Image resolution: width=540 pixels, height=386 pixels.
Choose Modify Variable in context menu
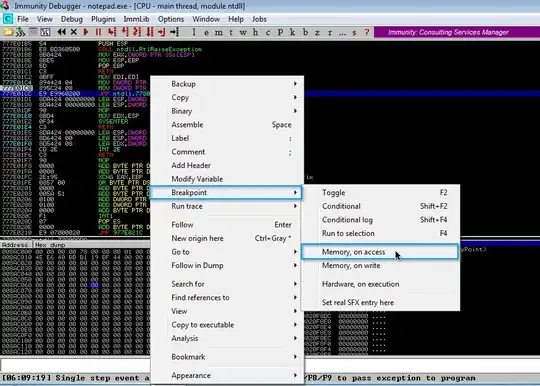pyautogui.click(x=227, y=179)
